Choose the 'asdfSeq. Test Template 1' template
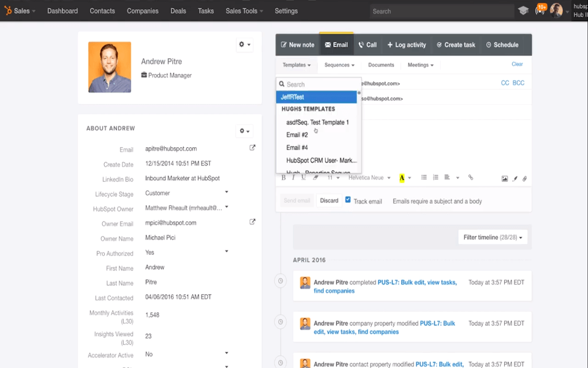This screenshot has width=588, height=368. click(x=317, y=122)
